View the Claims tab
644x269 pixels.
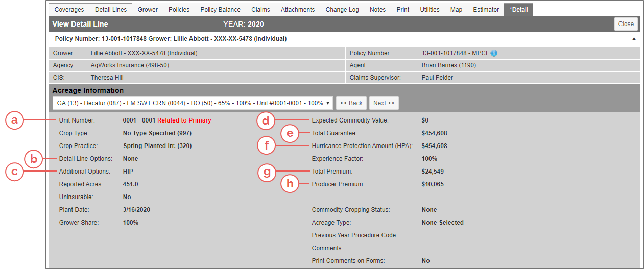coord(260,10)
